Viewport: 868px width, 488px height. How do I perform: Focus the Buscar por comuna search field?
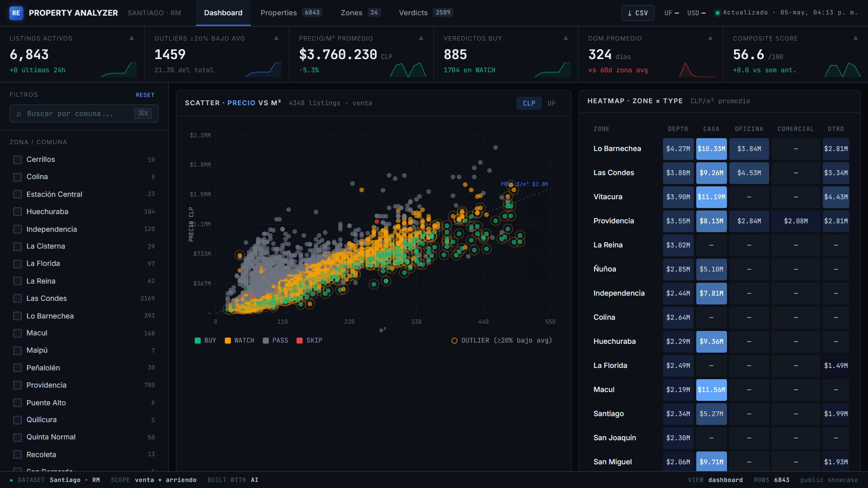(84, 114)
